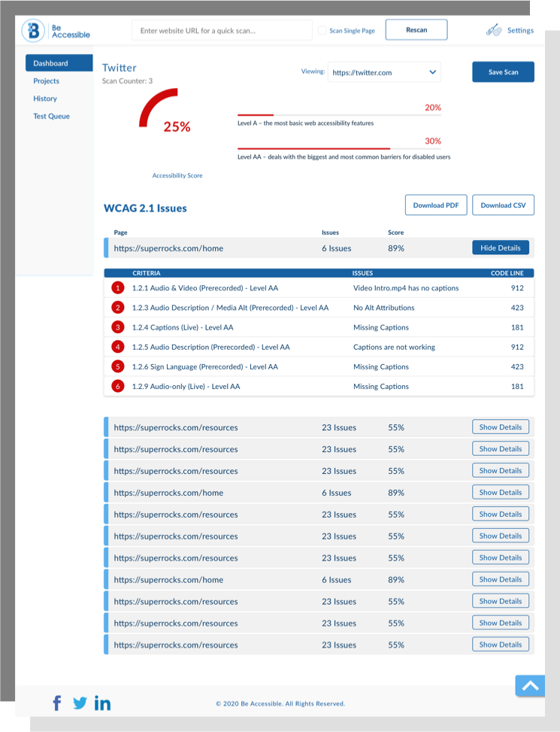Click the Be Accessible logo
Image resolution: width=560 pixels, height=732 pixels.
click(x=56, y=31)
